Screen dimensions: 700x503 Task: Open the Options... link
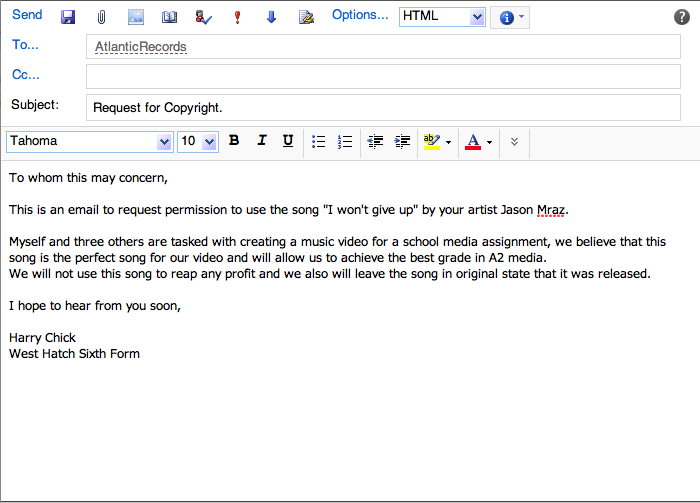360,15
